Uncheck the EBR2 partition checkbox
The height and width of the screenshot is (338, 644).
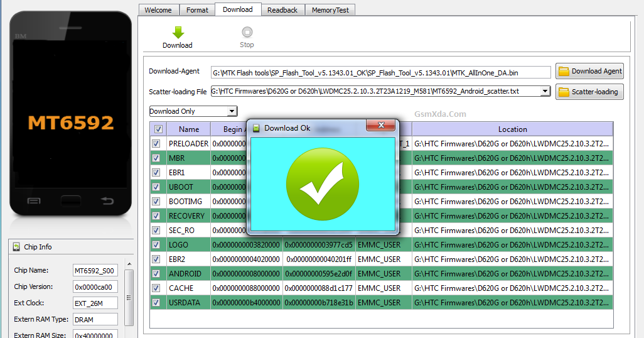tap(156, 259)
